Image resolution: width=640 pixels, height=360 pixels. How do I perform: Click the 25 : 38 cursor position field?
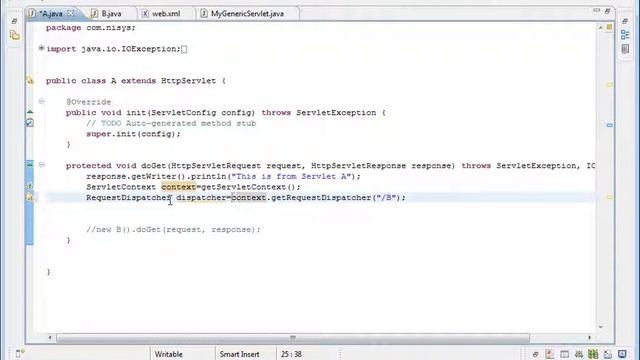pyautogui.click(x=291, y=354)
